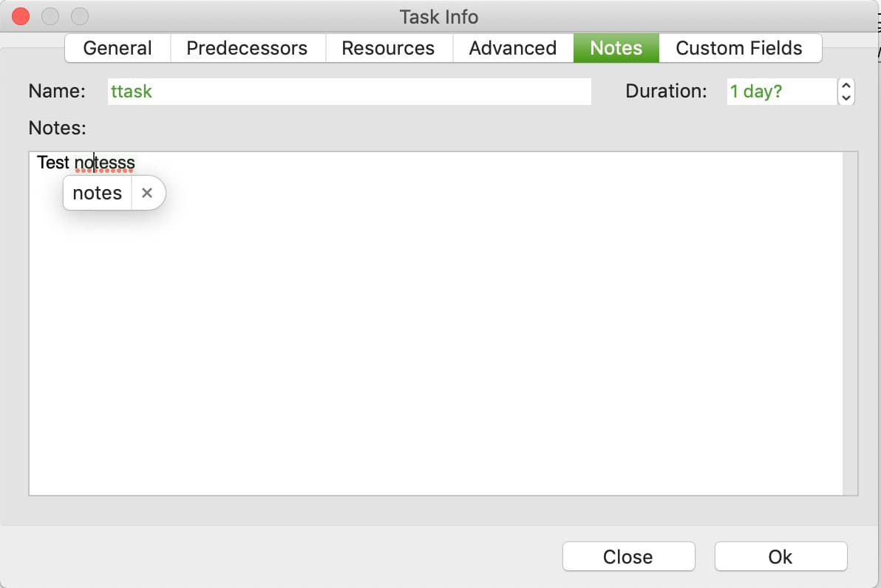
Task: Accept the "notes" spelling suggestion
Action: click(x=98, y=194)
